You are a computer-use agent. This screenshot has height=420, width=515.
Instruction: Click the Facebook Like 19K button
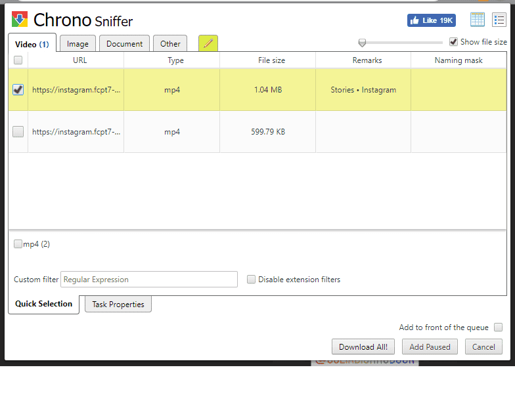point(431,20)
